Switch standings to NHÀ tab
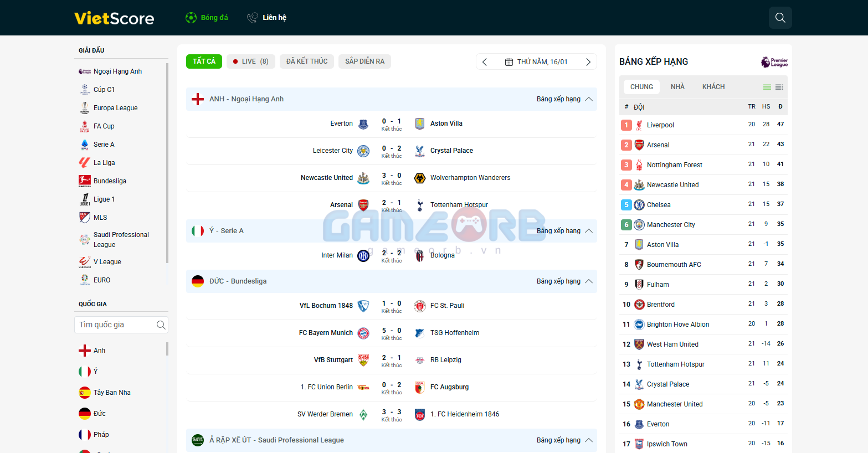The height and width of the screenshot is (453, 868). click(677, 87)
